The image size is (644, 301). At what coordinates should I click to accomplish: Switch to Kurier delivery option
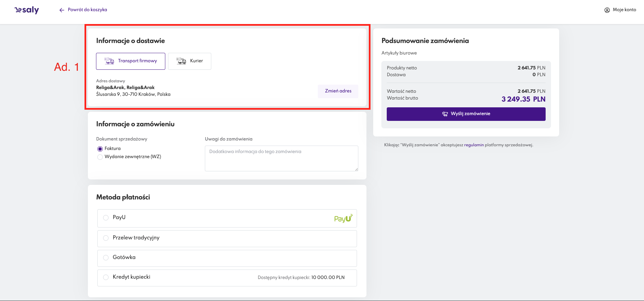pyautogui.click(x=190, y=61)
